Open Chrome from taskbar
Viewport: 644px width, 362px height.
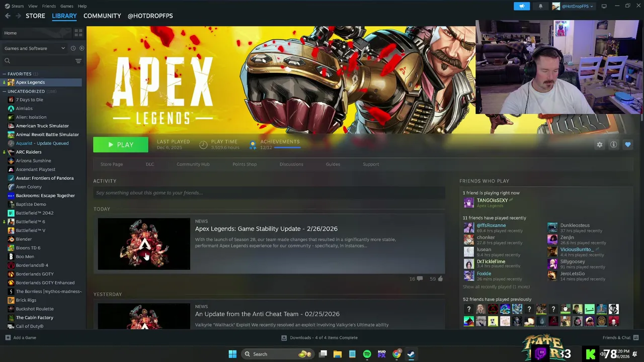click(x=396, y=354)
